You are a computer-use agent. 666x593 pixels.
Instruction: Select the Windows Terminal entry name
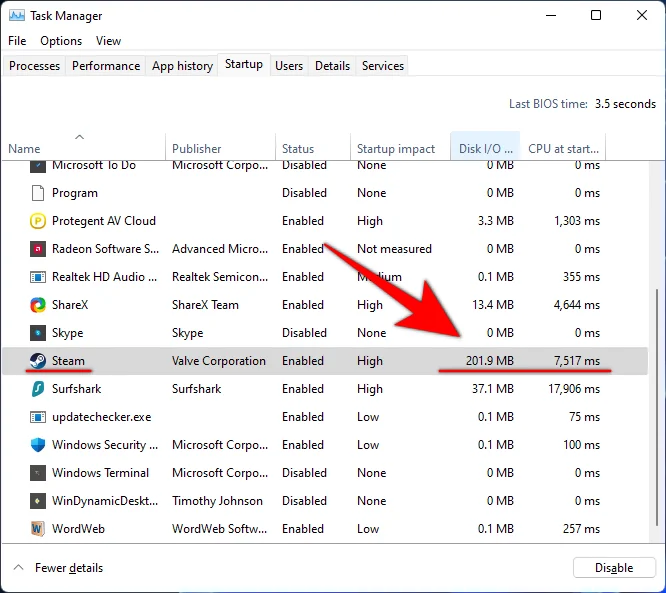(100, 473)
